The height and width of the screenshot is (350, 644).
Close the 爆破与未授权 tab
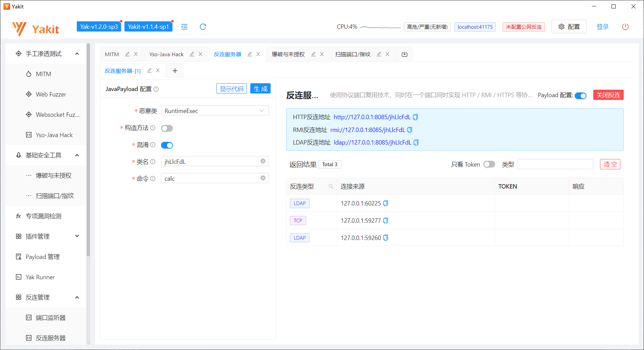[x=322, y=54]
